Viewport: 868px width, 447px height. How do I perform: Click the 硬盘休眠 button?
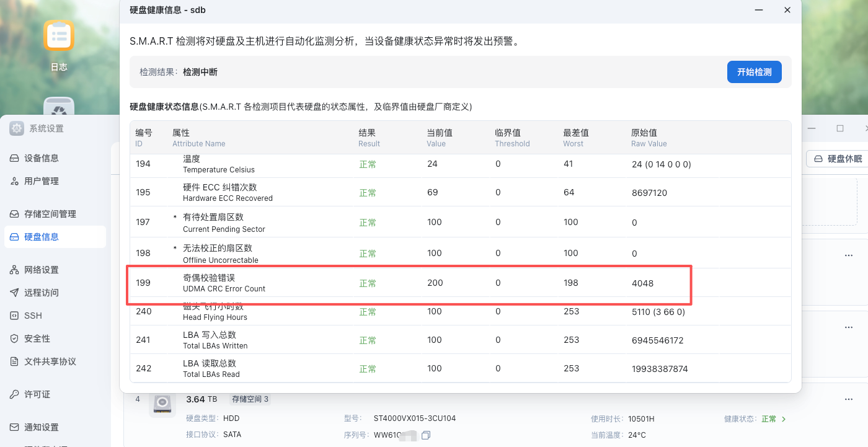point(838,159)
